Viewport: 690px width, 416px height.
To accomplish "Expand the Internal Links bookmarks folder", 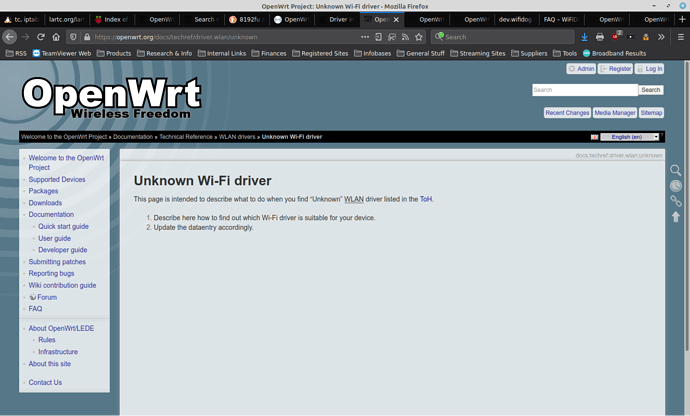I will pos(222,53).
